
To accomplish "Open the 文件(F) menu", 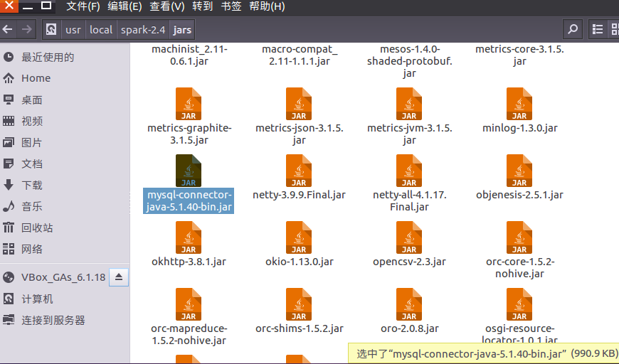I will click(83, 6).
